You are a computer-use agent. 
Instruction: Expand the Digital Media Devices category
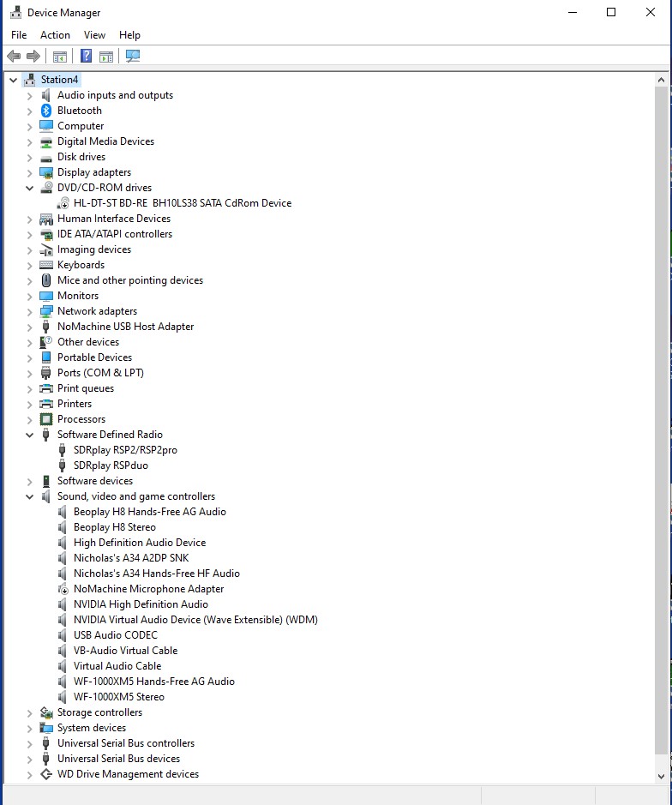tap(29, 142)
